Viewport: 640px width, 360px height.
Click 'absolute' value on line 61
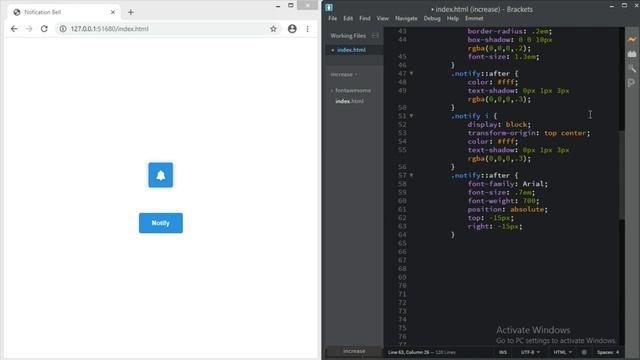point(527,209)
